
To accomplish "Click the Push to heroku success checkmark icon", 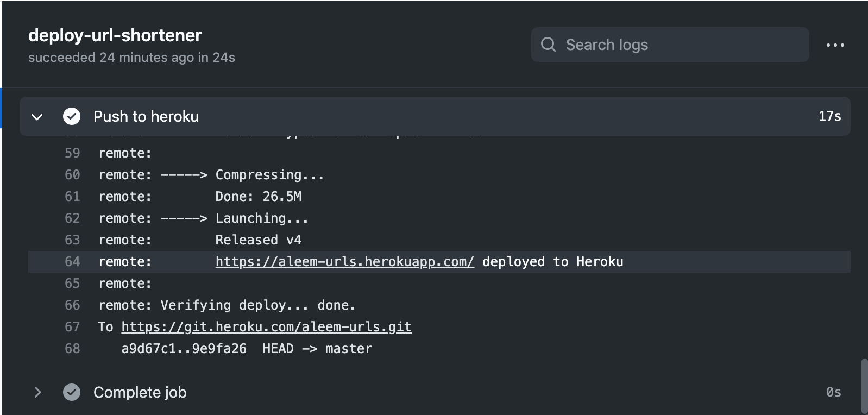I will tap(72, 116).
